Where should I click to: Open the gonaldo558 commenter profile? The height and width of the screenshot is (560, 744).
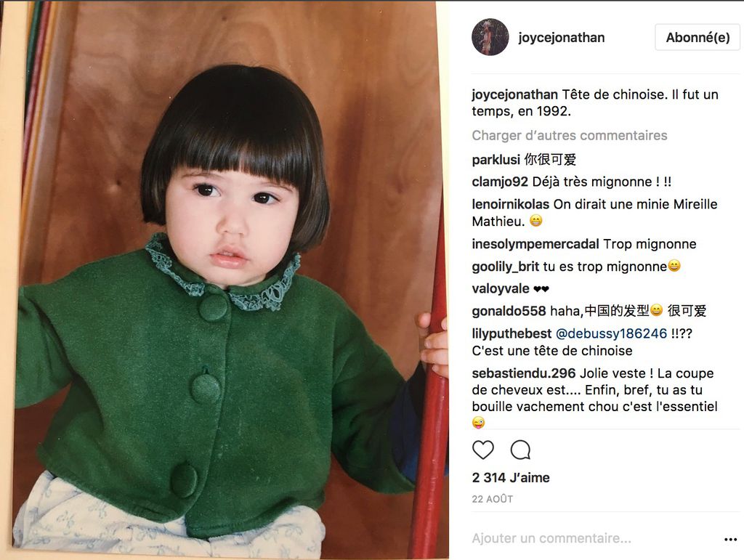click(509, 311)
